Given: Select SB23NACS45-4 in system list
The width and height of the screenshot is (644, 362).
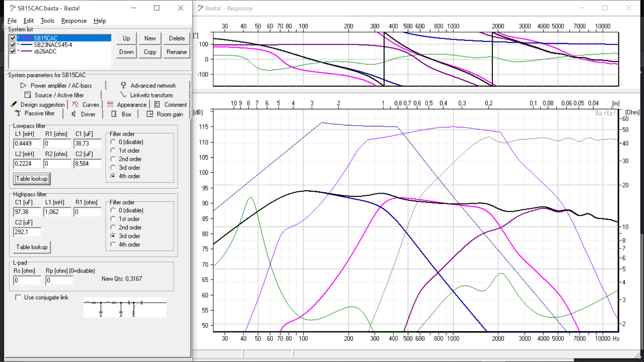Looking at the screenshot, I should [53, 45].
